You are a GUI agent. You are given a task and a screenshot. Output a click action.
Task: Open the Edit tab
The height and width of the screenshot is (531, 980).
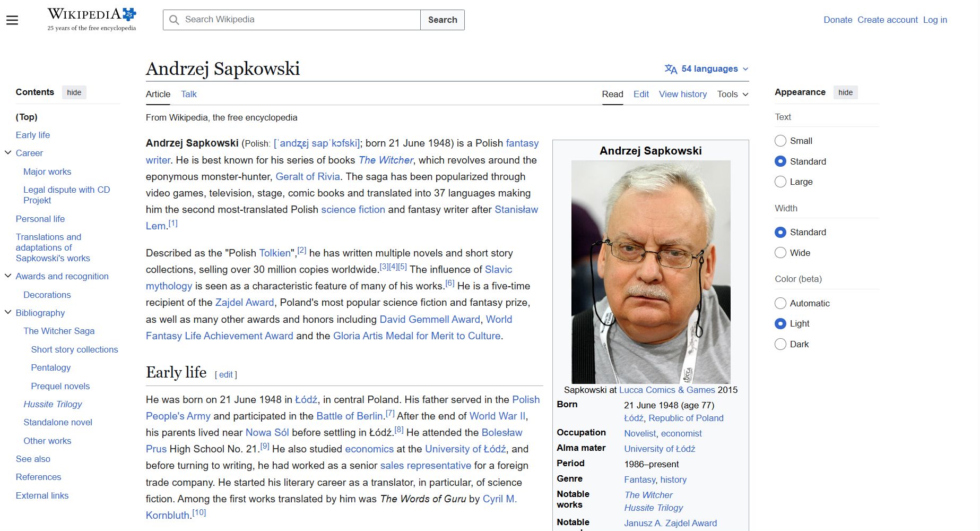[x=641, y=94]
